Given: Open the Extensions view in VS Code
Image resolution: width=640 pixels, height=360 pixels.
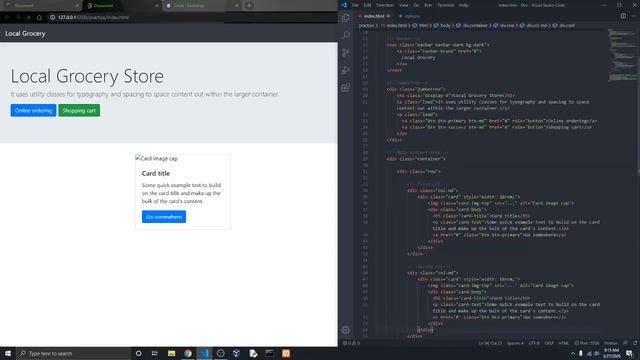Looking at the screenshot, I should [x=346, y=88].
